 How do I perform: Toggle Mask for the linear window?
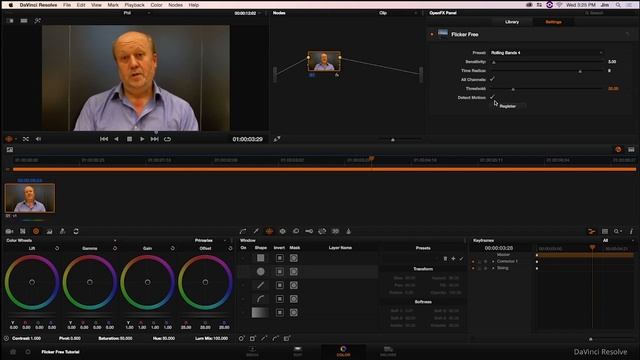(293, 258)
